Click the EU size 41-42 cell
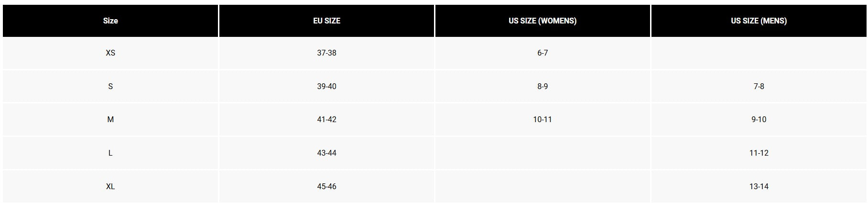Image resolution: width=868 pixels, height=204 pixels. [x=326, y=119]
